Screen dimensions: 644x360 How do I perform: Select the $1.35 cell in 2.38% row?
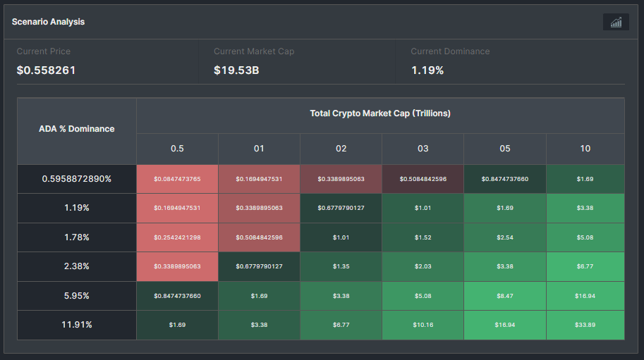click(x=341, y=266)
